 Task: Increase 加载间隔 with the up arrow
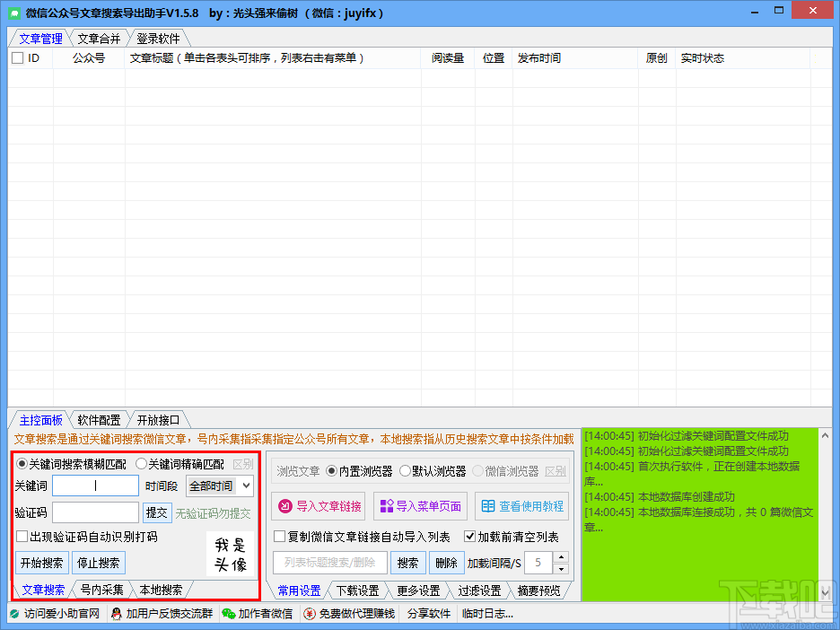(561, 557)
